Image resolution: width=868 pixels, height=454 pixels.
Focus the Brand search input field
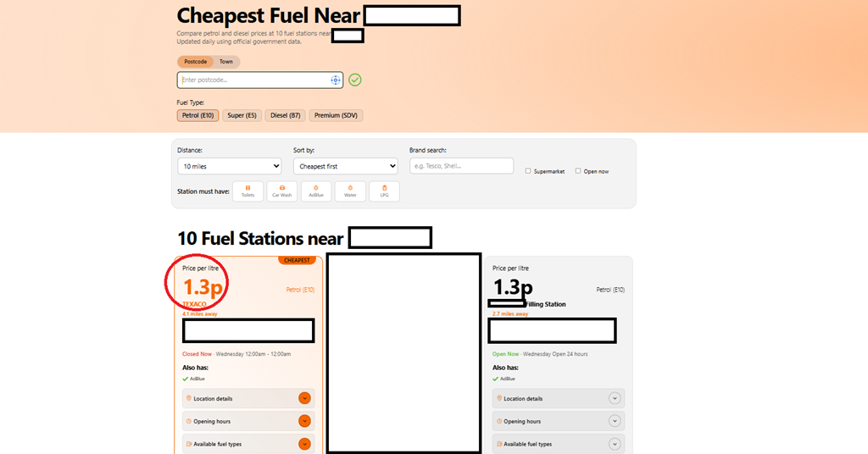[462, 166]
